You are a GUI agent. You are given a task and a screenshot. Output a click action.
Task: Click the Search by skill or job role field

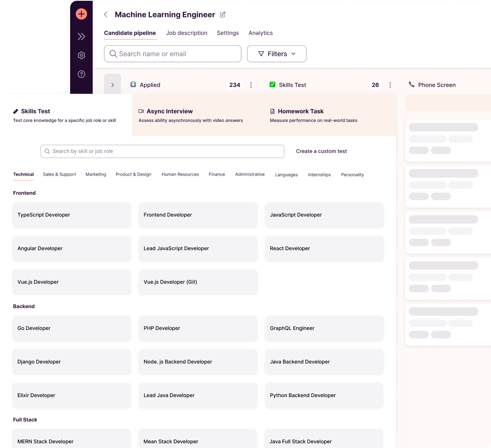pos(162,151)
